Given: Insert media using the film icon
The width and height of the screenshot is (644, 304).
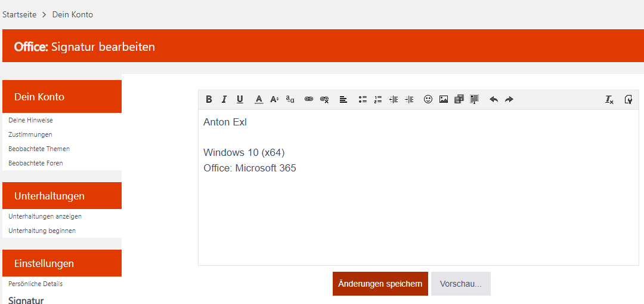Looking at the screenshot, I should point(459,99).
